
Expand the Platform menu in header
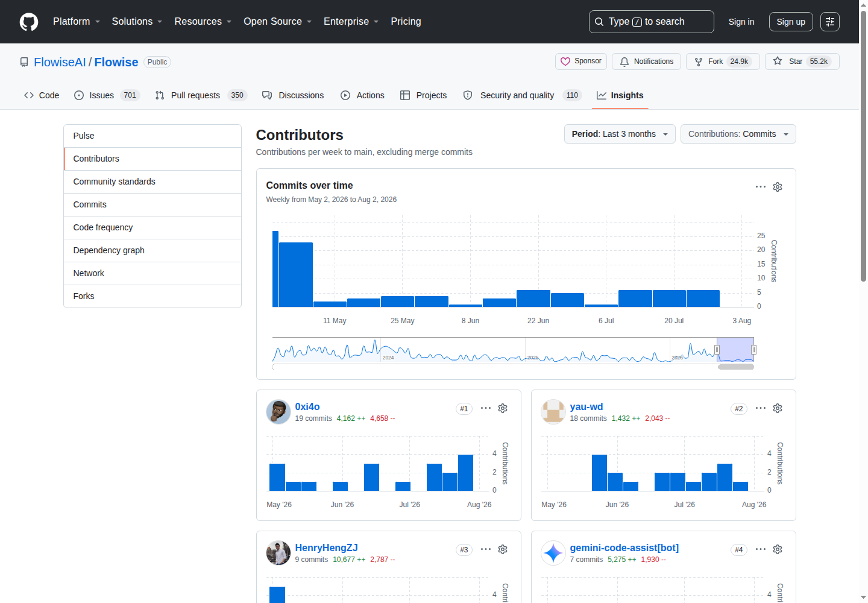point(77,22)
